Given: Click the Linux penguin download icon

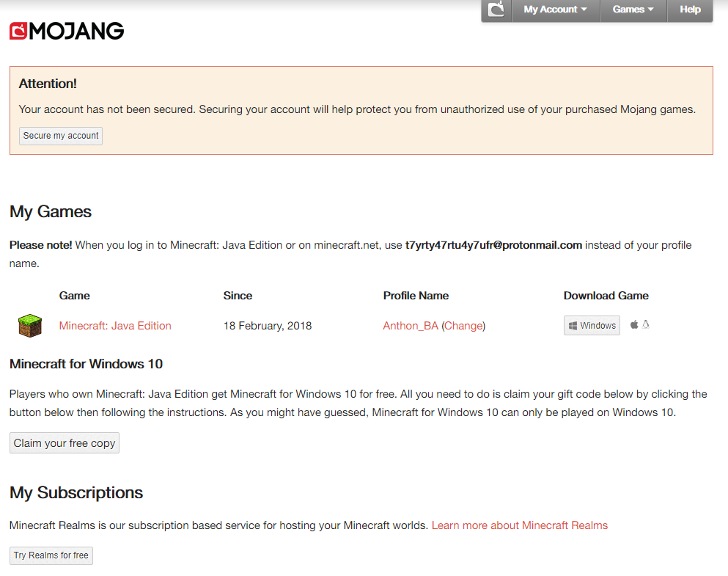Looking at the screenshot, I should [x=645, y=325].
